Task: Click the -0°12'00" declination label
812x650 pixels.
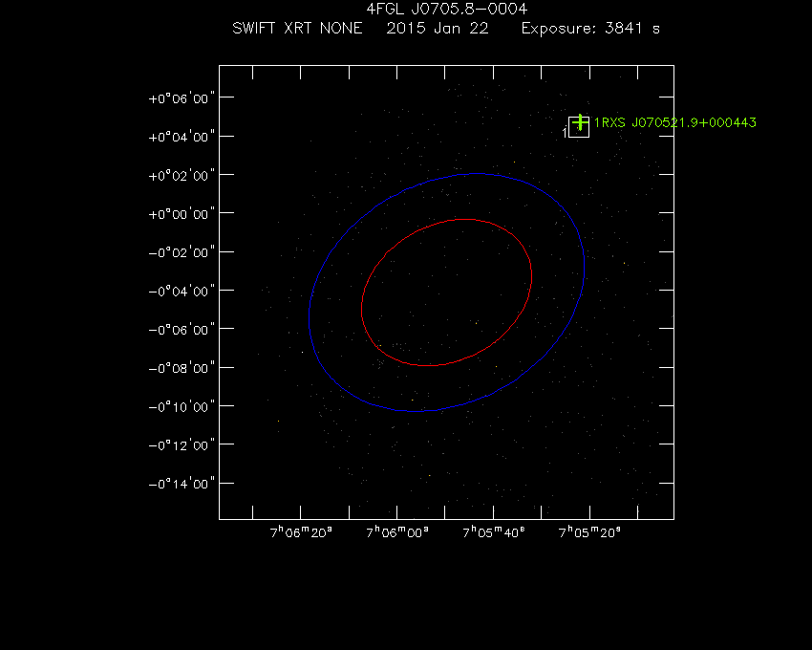Action: point(182,445)
